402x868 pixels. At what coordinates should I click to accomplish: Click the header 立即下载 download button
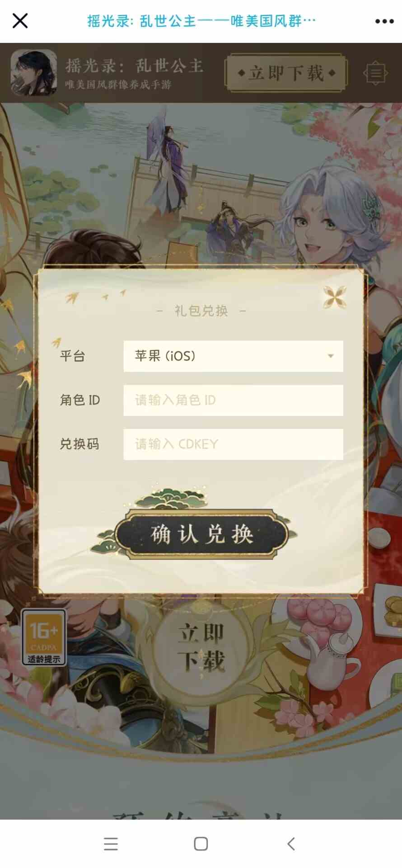pyautogui.click(x=286, y=73)
